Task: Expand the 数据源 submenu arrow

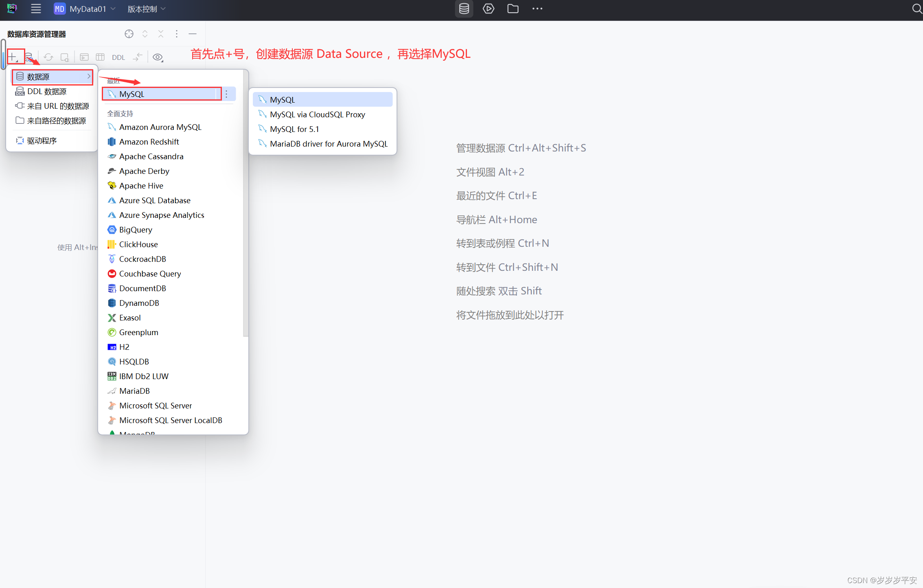Action: coord(89,77)
